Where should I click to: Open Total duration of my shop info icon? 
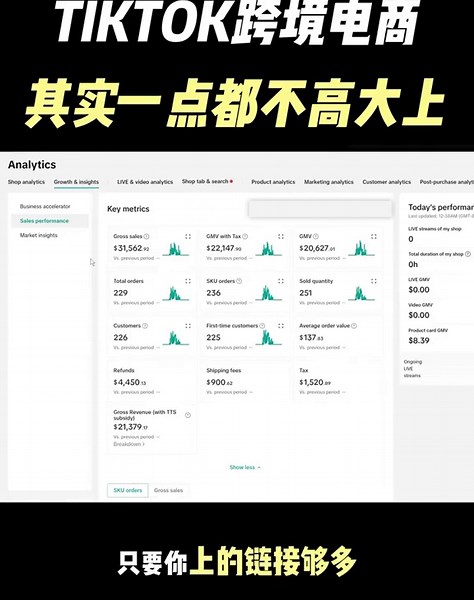click(x=467, y=254)
